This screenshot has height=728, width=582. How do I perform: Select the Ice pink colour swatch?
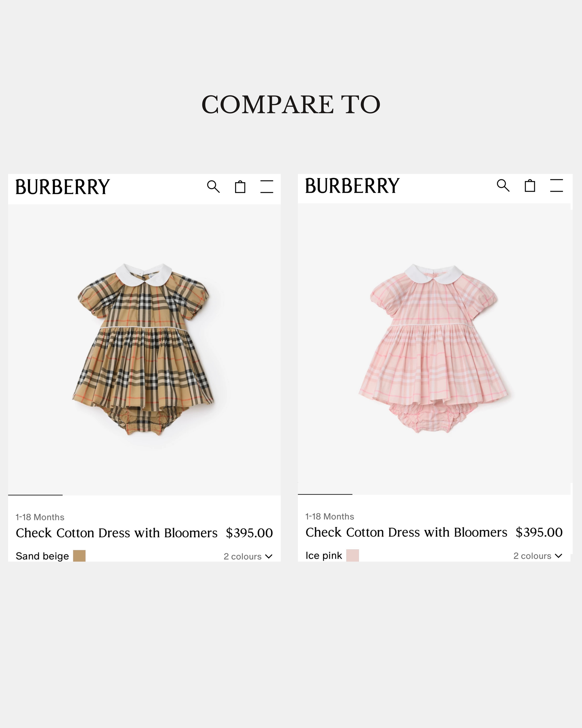coord(352,555)
